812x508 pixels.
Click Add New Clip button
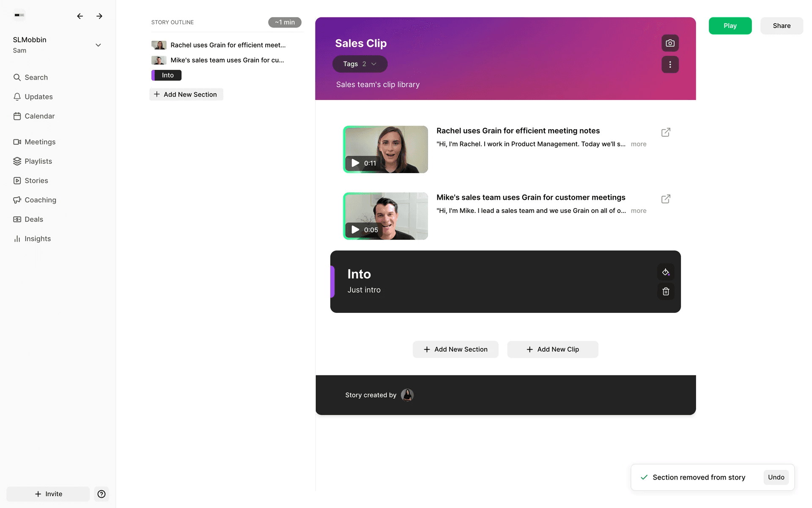552,349
